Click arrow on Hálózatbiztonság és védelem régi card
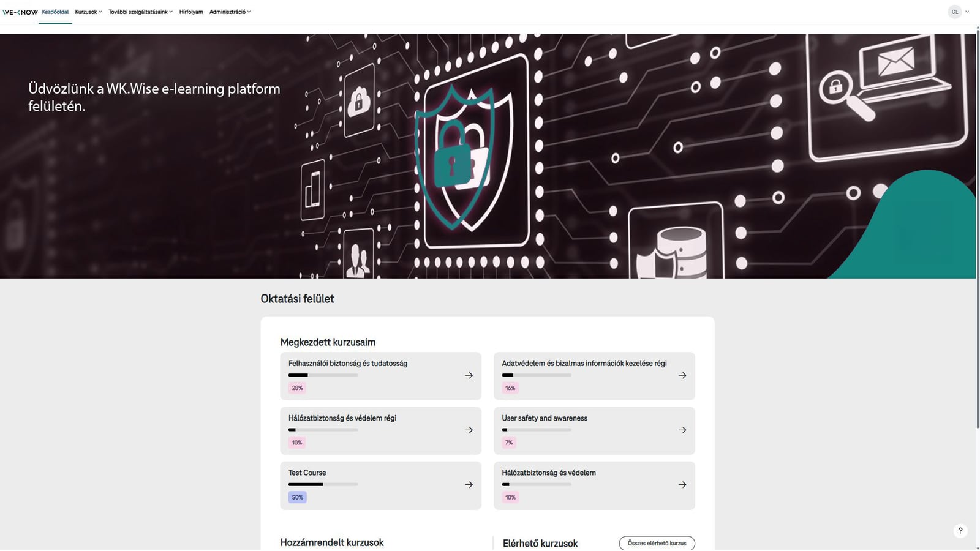 [x=469, y=430]
